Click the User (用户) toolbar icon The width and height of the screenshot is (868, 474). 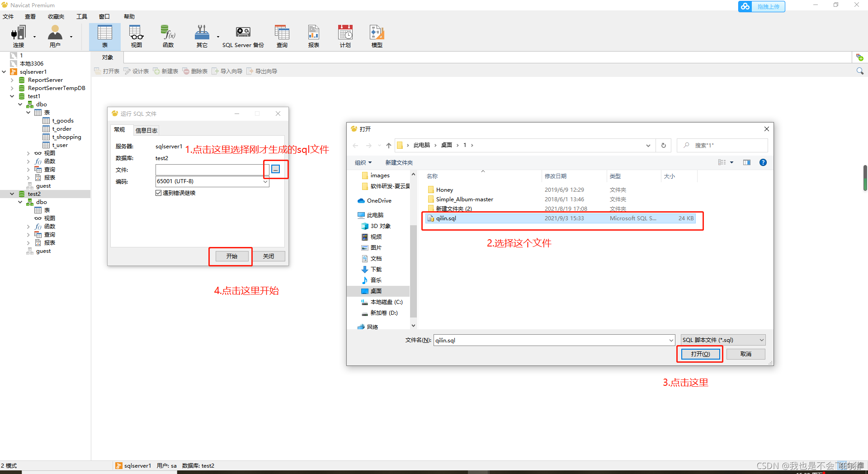click(x=55, y=36)
